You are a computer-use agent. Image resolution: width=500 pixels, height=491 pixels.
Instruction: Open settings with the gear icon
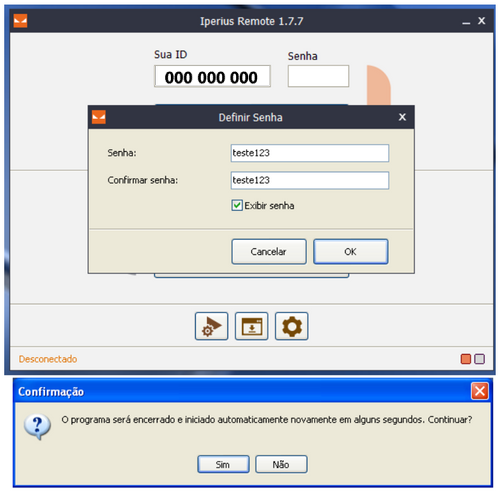click(x=292, y=326)
